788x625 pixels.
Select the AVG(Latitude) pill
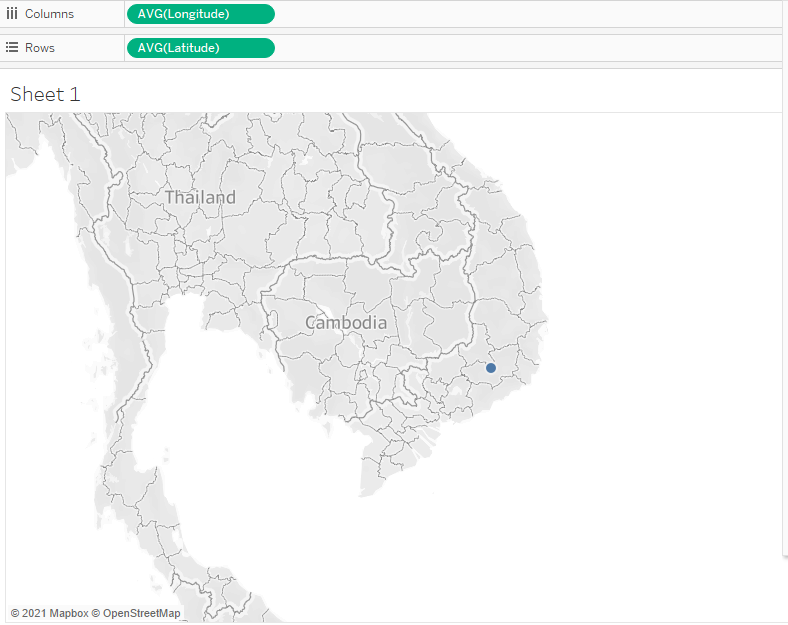[200, 48]
